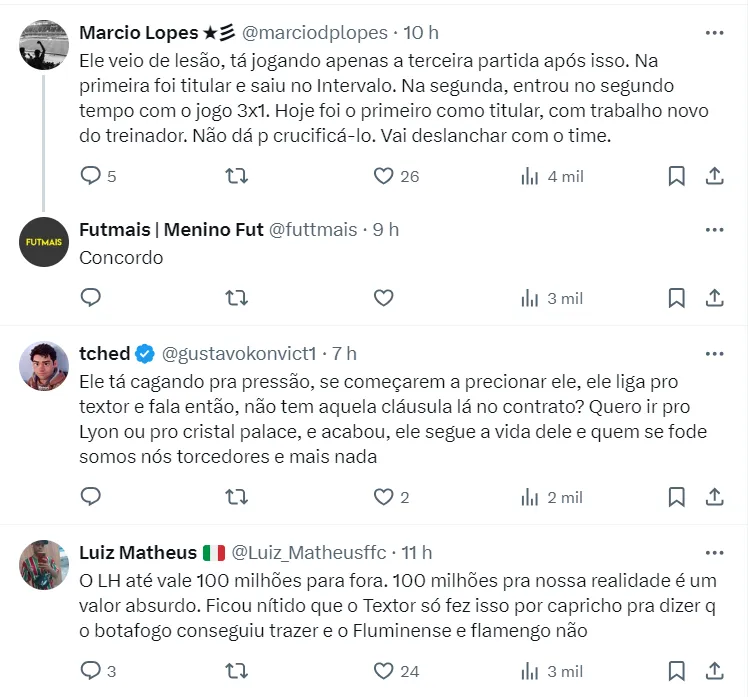Open more options on Marcio Lopes' tweet
This screenshot has height=697, width=748.
click(x=714, y=32)
